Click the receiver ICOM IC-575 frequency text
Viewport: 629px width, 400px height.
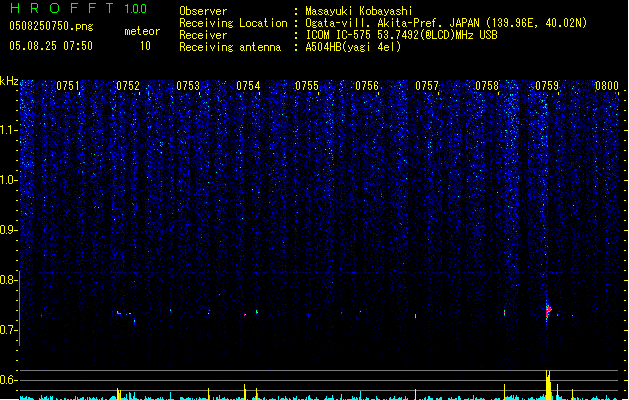point(402,35)
